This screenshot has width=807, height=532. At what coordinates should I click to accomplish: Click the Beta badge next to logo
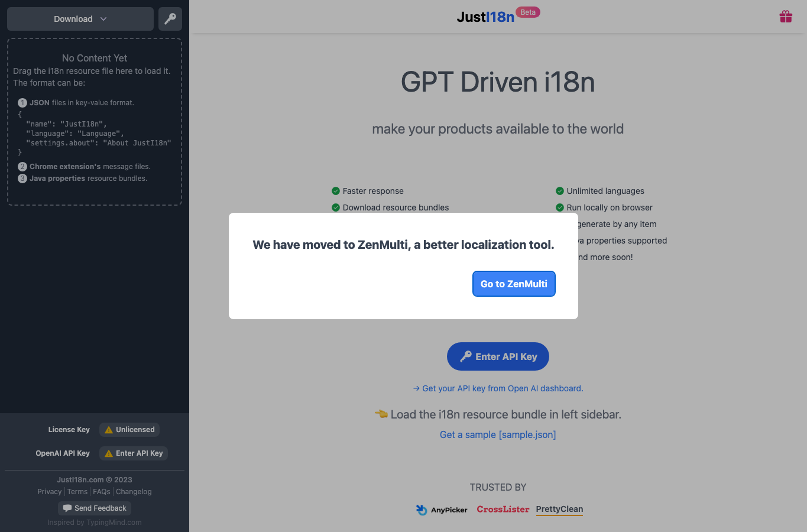[528, 12]
